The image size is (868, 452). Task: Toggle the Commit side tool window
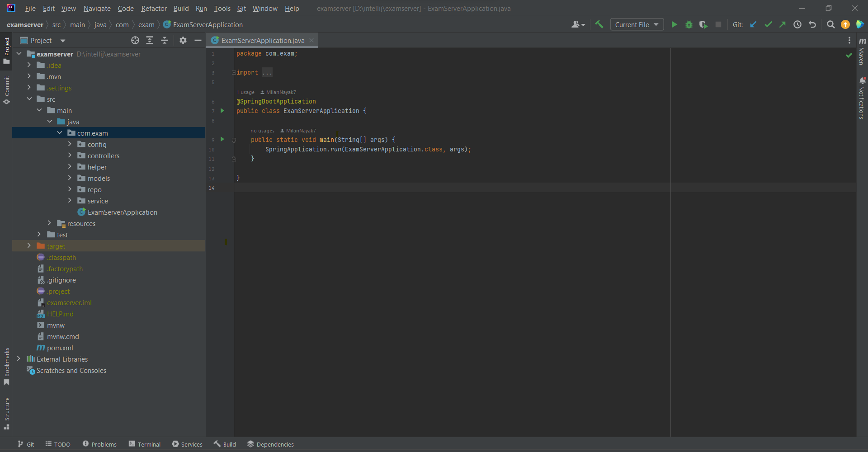pos(7,90)
